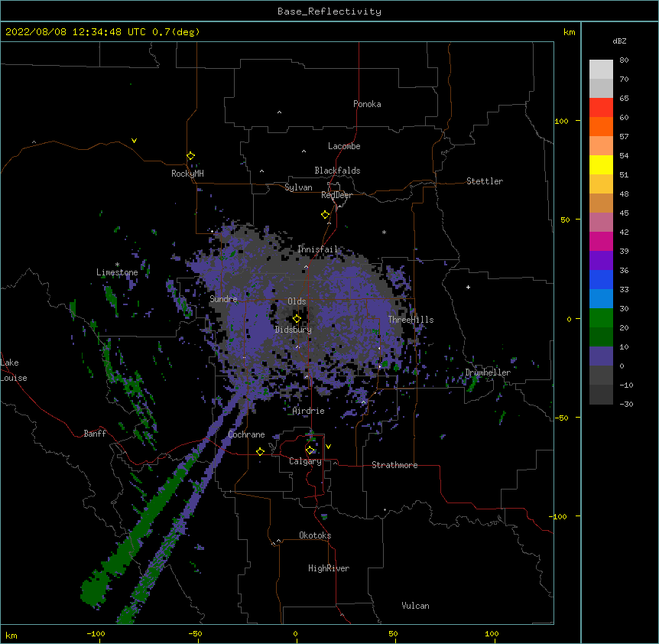Click the 65 dBZ red legend swatch
Screen dimensions: 659x644
(x=601, y=108)
